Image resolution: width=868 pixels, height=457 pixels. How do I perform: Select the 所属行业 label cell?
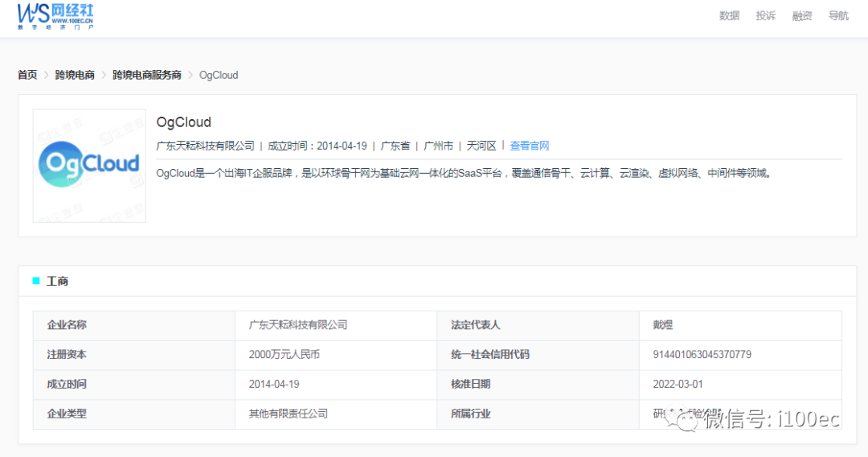coord(538,414)
